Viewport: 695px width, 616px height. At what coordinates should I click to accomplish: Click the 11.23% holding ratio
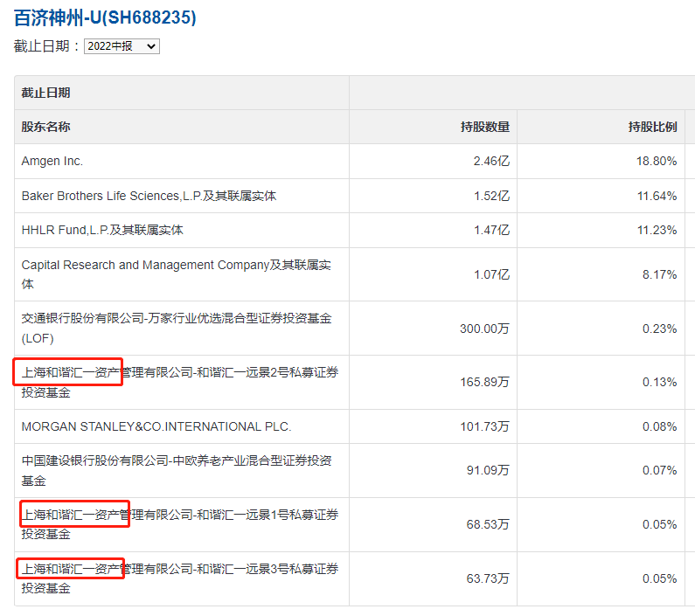[x=657, y=230]
